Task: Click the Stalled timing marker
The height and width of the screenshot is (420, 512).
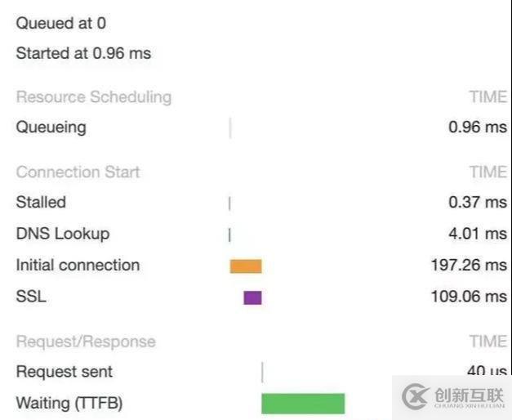Action: tap(229, 203)
